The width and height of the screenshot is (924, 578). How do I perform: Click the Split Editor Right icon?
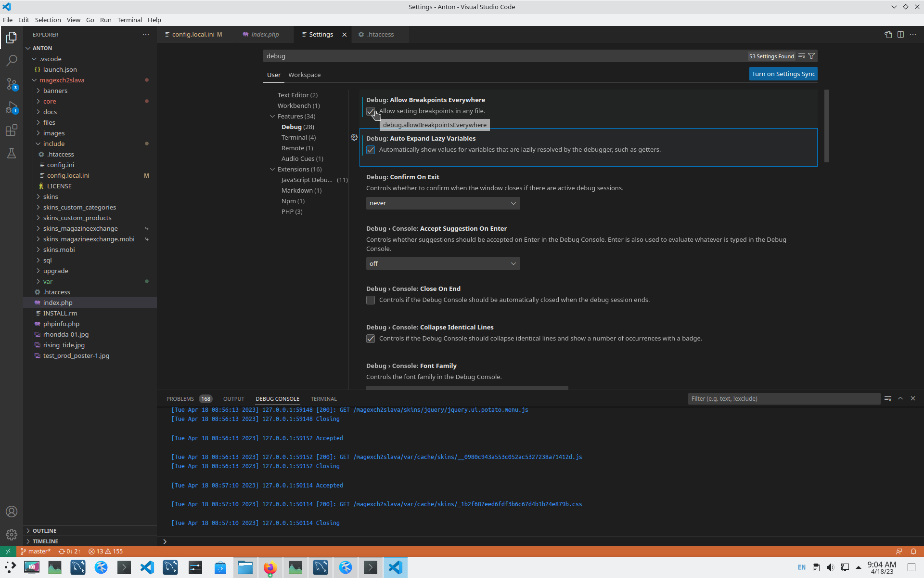900,35
